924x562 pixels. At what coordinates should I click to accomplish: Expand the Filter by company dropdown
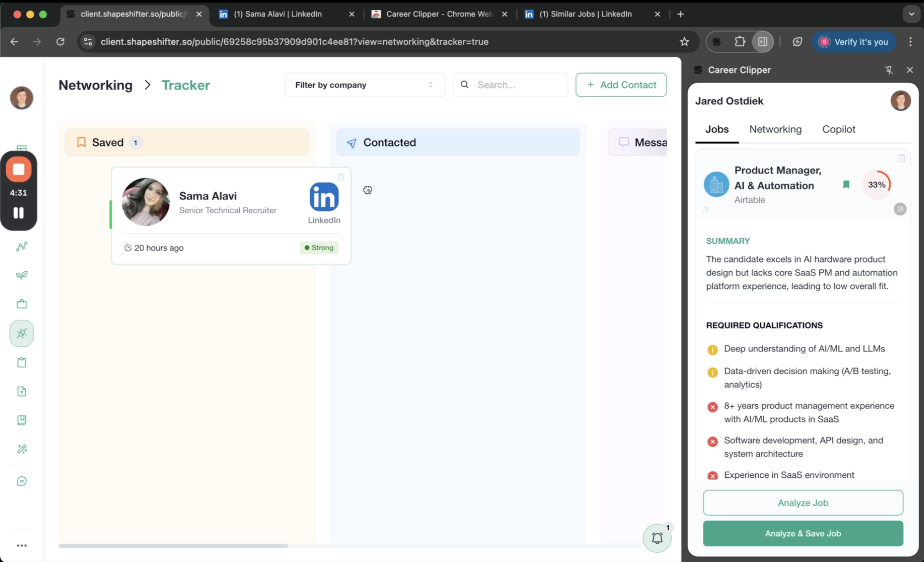coord(365,85)
